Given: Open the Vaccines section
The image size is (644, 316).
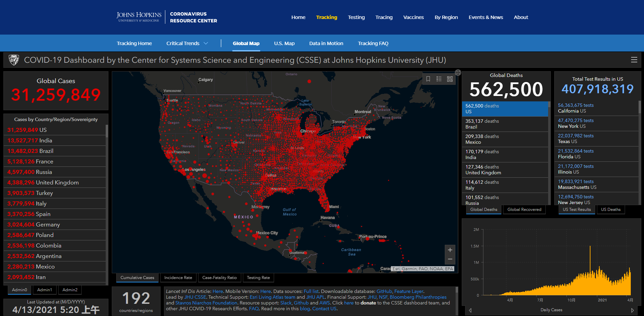Looking at the screenshot, I should point(413,17).
